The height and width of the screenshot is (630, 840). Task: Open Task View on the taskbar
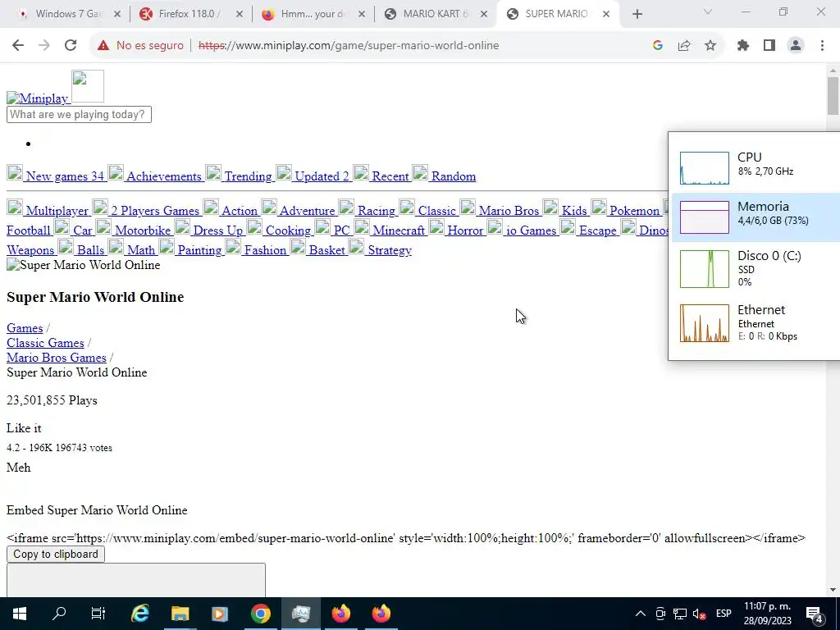pos(98,614)
